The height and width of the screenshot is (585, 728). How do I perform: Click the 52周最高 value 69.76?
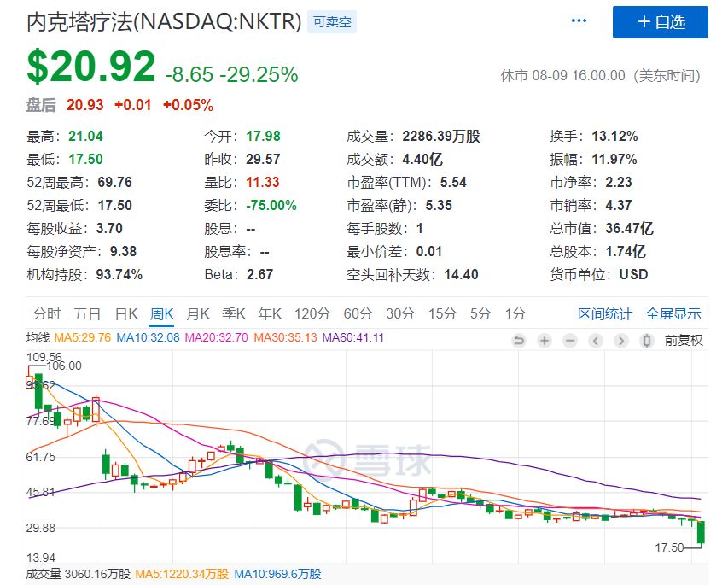[x=114, y=182]
